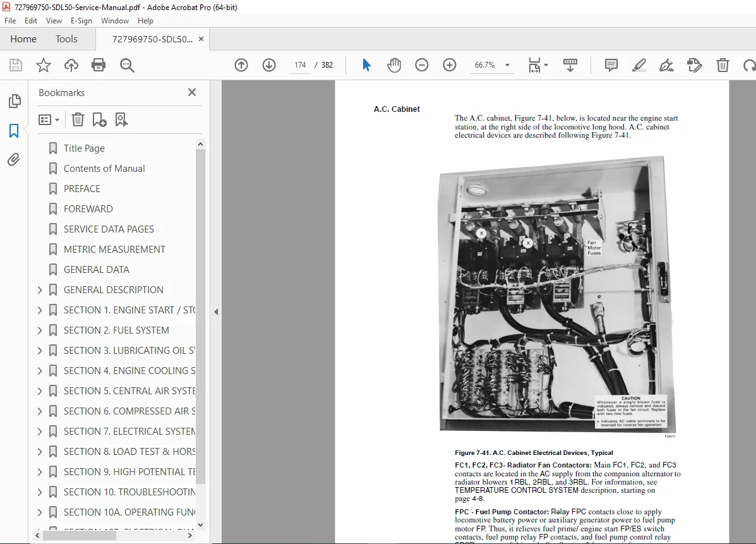This screenshot has height=544, width=756.
Task: Jump to the FOREWARD bookmark
Action: (88, 209)
